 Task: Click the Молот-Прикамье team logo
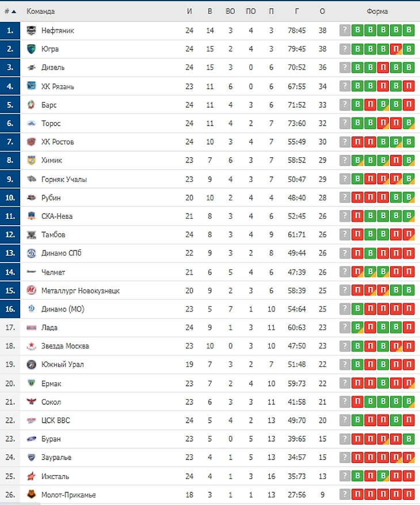32,495
